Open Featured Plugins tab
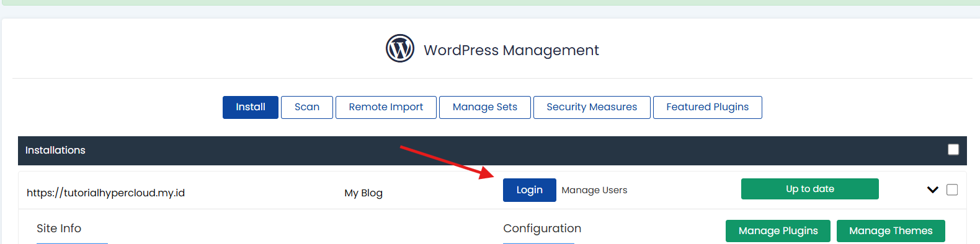The image size is (980, 244). [708, 107]
